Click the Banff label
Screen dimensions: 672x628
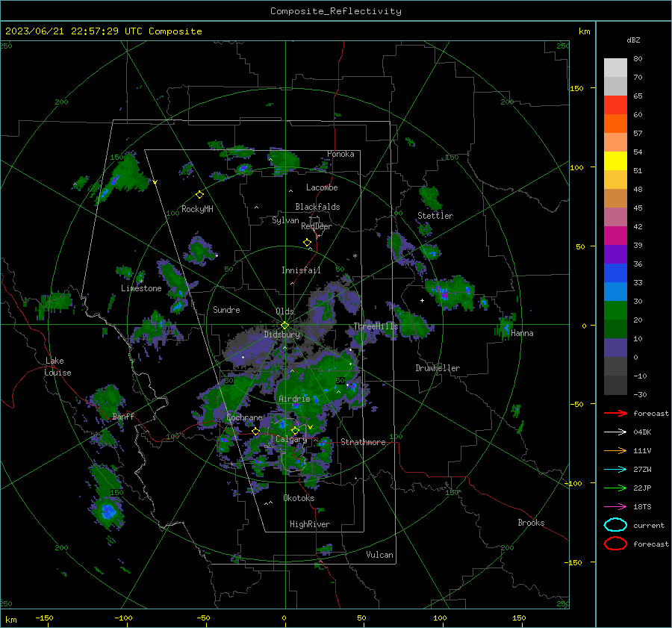tap(123, 416)
